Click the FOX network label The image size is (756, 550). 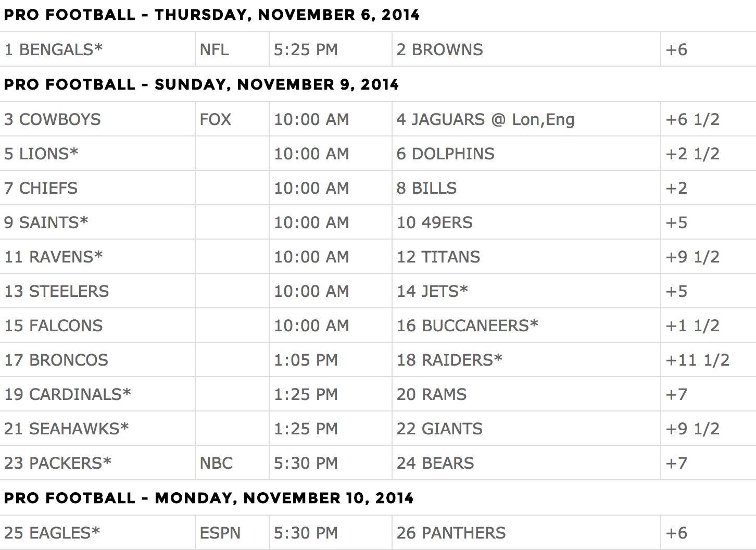point(216,119)
